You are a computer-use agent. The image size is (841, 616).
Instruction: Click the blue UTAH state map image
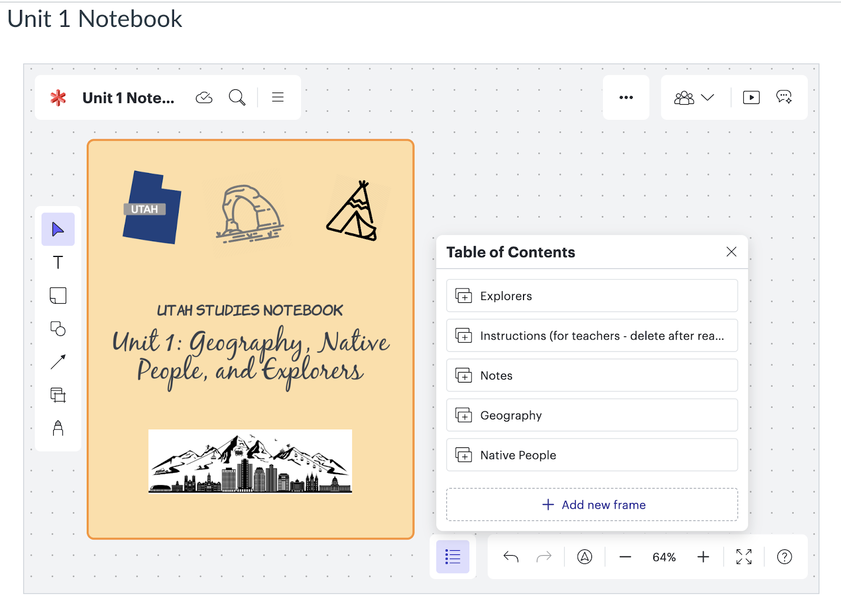point(152,207)
